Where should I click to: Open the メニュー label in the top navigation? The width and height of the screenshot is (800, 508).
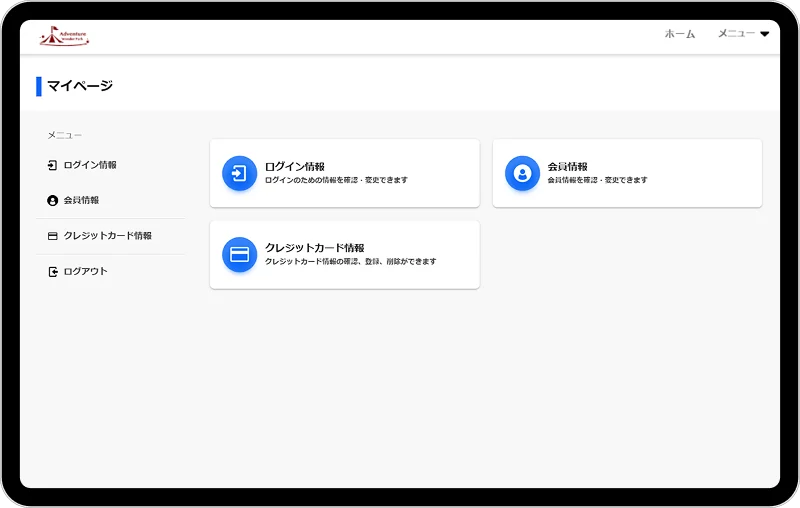tap(736, 34)
